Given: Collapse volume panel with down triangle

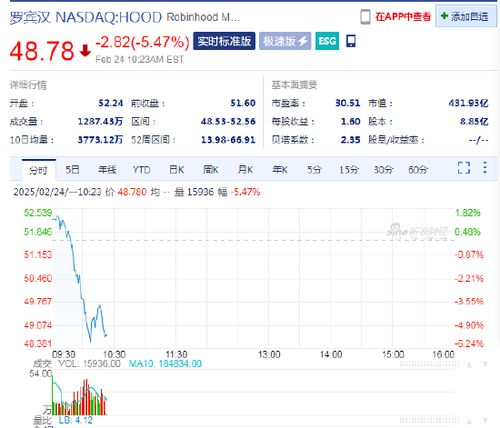Looking at the screenshot, I should point(485,364).
